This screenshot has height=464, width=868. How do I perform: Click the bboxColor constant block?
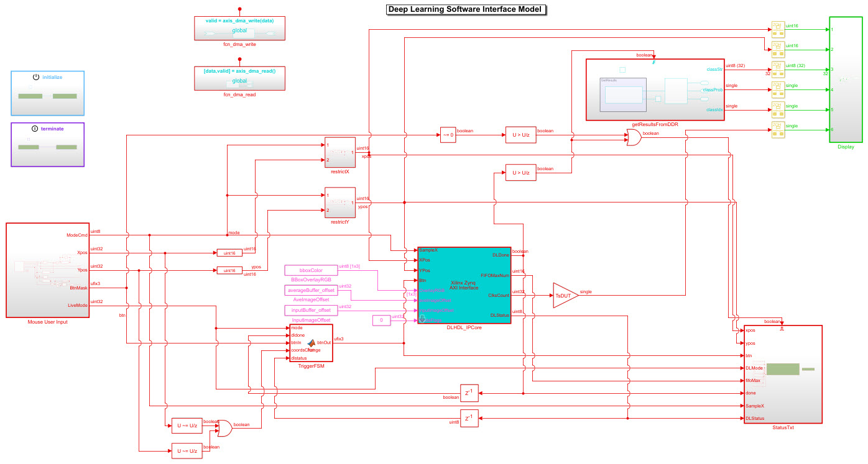click(311, 270)
